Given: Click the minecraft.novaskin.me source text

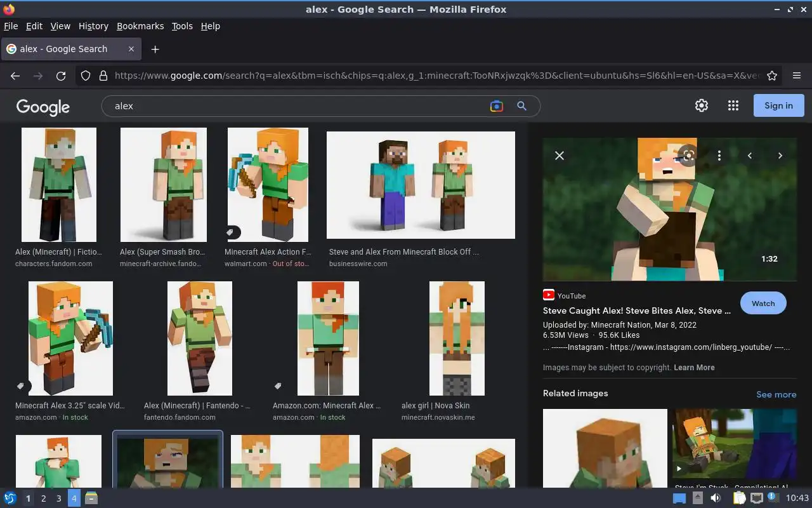Looking at the screenshot, I should coord(438,417).
